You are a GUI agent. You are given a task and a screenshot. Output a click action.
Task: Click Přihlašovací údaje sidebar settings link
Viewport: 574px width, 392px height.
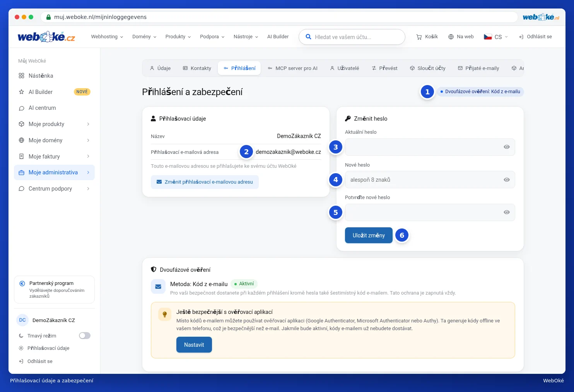pos(48,348)
